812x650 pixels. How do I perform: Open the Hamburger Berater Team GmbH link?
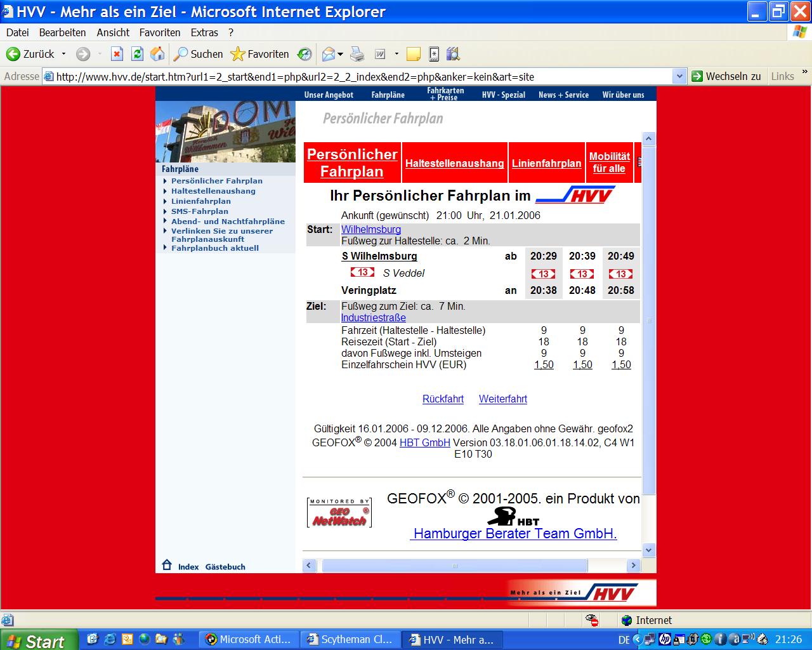pyautogui.click(x=514, y=533)
